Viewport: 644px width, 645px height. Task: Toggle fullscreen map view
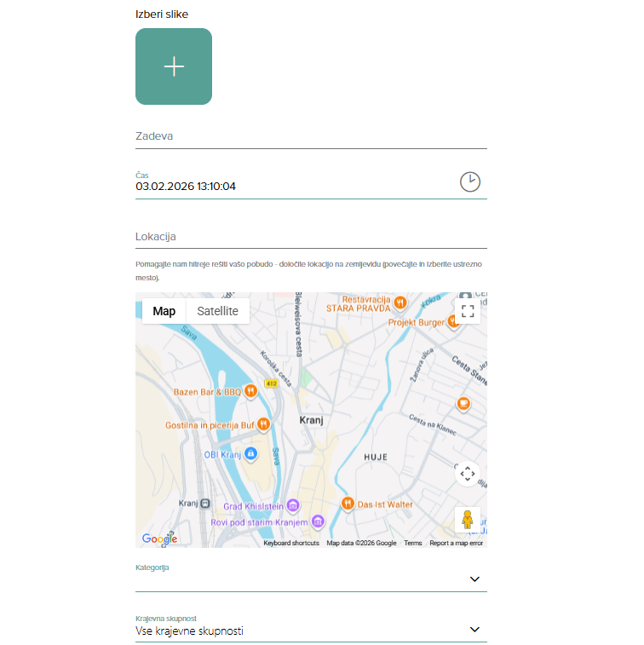point(467,311)
